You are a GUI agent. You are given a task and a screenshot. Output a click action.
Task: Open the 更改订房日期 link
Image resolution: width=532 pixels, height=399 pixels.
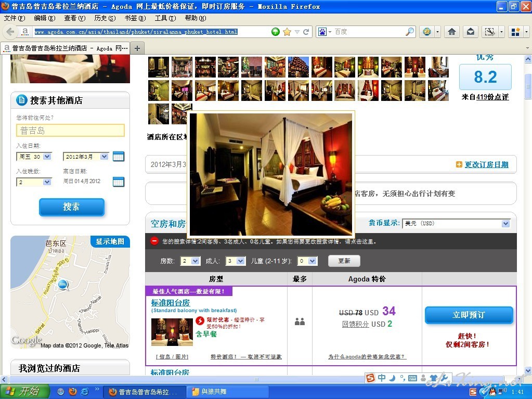(x=487, y=164)
